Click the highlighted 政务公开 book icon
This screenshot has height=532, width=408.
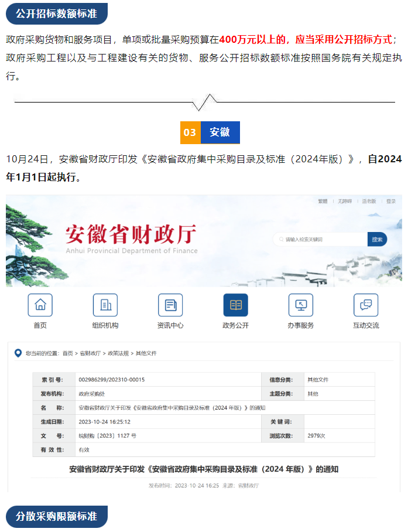(x=235, y=305)
